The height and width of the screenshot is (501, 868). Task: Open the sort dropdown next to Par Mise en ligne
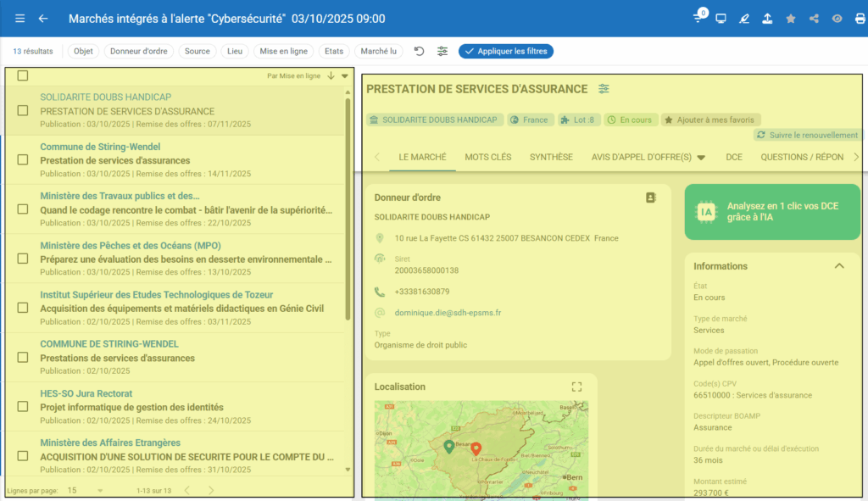click(x=345, y=75)
